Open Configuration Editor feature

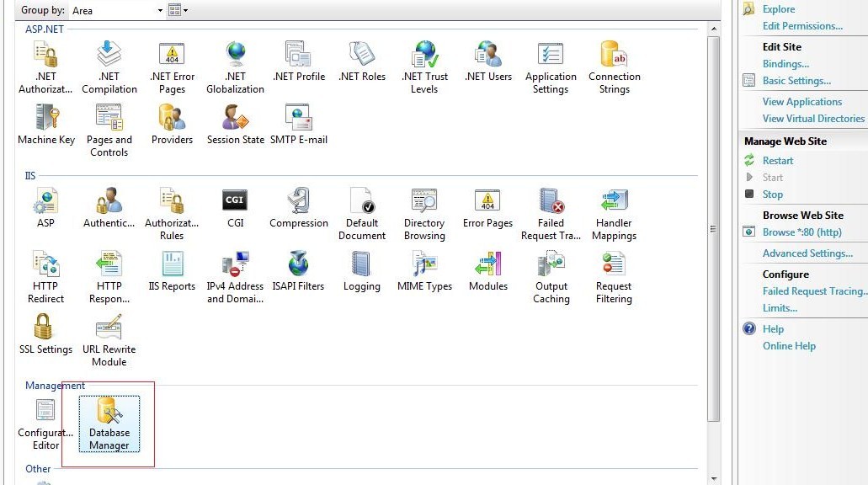click(45, 424)
